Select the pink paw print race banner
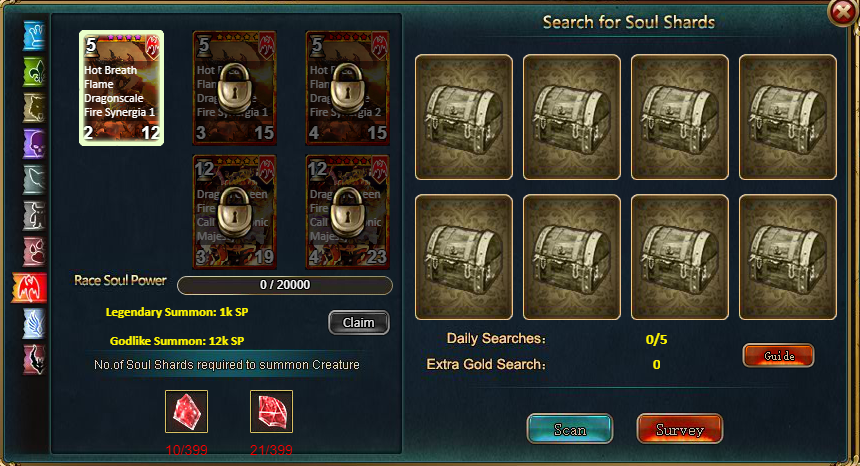 click(x=34, y=252)
